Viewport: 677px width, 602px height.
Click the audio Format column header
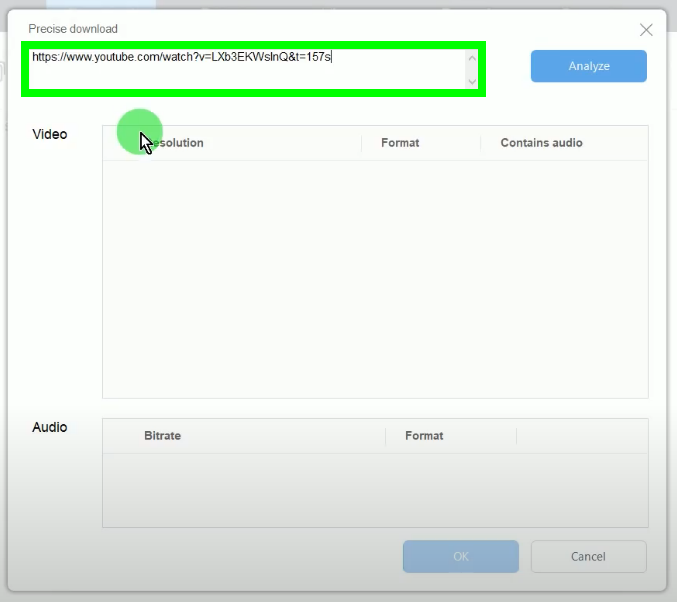pos(424,436)
